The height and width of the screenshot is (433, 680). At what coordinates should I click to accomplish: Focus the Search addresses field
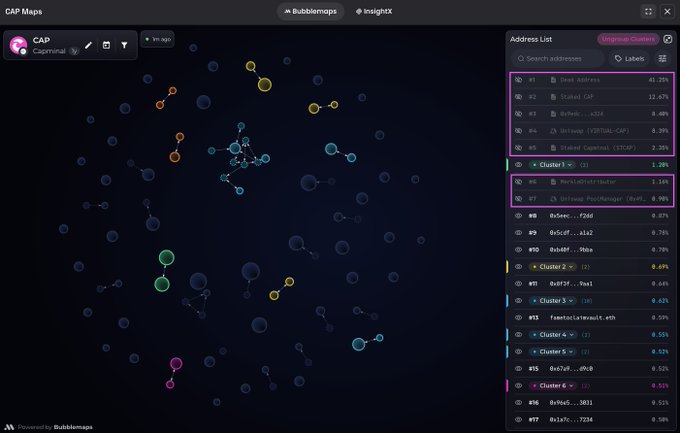[558, 59]
